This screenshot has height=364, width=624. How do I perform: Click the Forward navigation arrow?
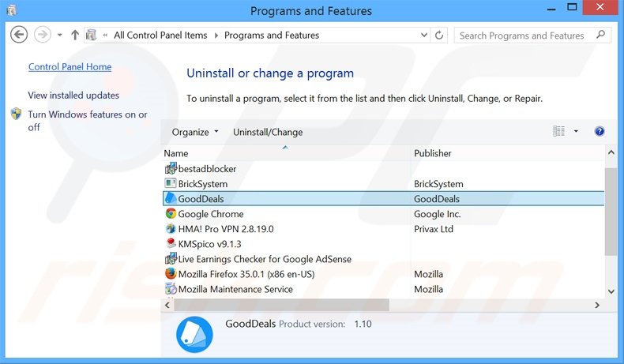[x=42, y=35]
